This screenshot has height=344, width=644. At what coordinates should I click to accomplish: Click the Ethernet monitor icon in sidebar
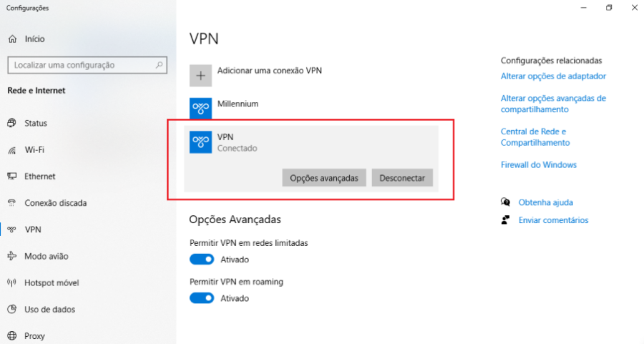(x=12, y=177)
